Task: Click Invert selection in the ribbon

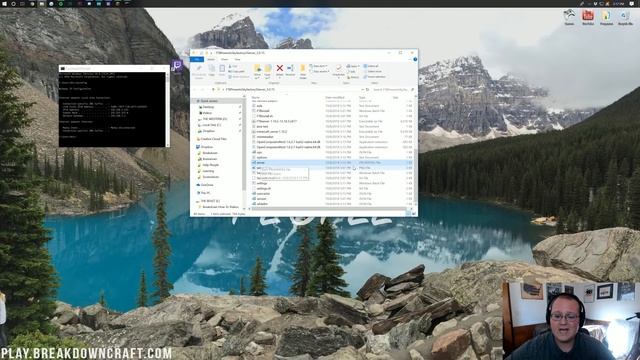Action: click(x=374, y=77)
